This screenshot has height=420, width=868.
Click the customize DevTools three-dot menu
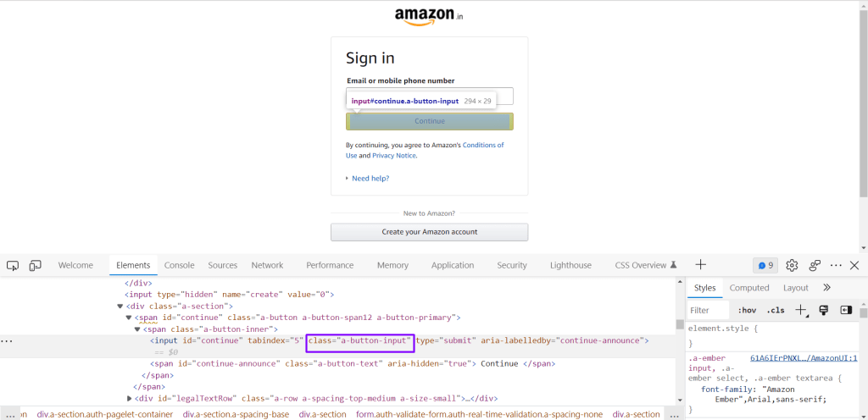[x=836, y=265]
